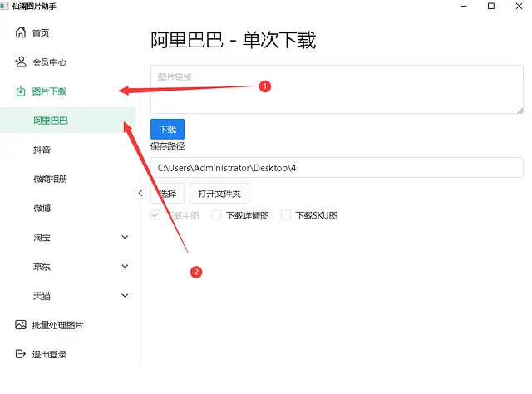Open the 会员中心 menu item
This screenshot has width=532, height=394.
pyautogui.click(x=68, y=62)
